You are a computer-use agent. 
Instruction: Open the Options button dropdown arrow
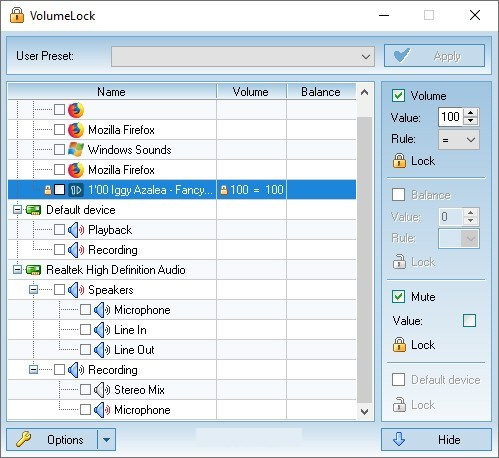(x=106, y=440)
